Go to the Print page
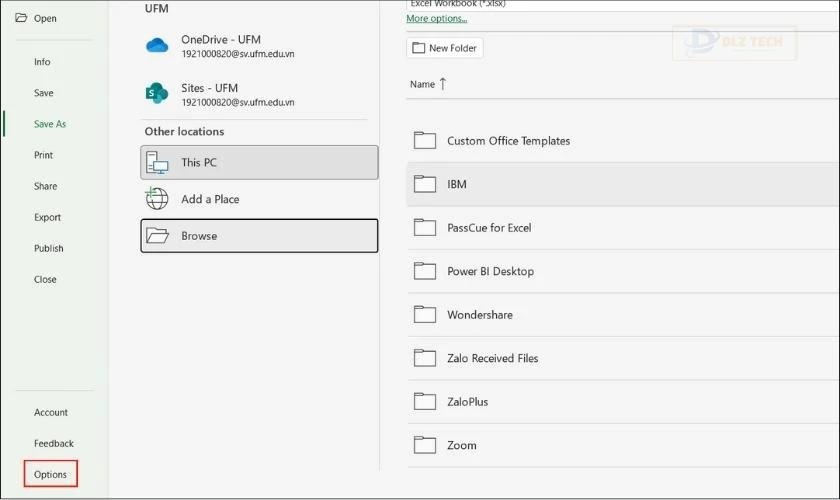The width and height of the screenshot is (840, 500). 43,155
